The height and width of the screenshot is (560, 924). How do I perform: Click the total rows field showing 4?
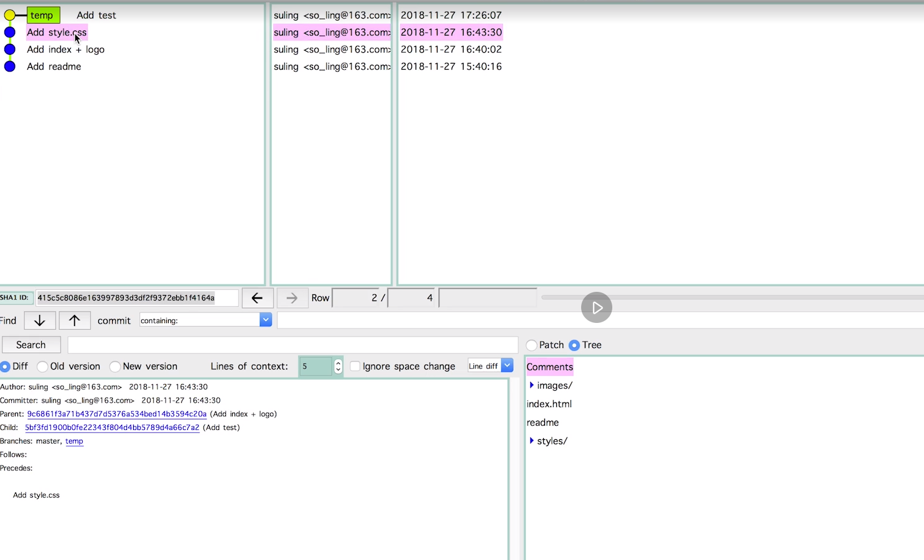pos(411,298)
